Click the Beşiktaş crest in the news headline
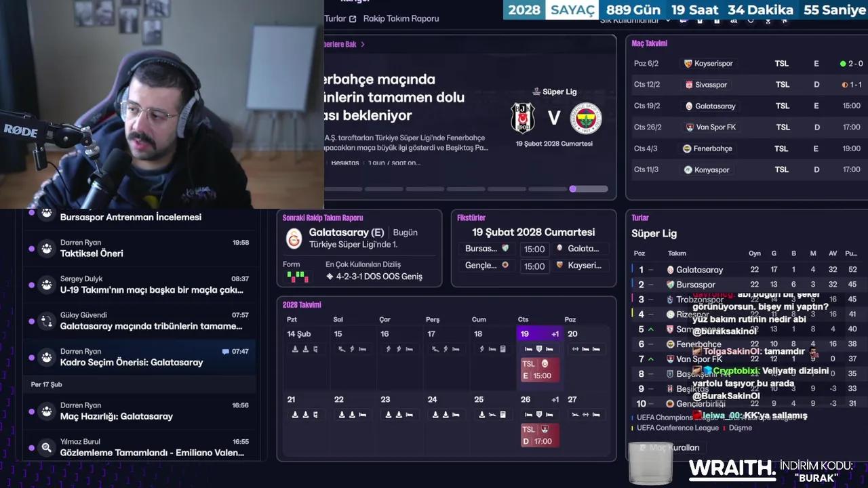This screenshot has height=488, width=868. 523,118
